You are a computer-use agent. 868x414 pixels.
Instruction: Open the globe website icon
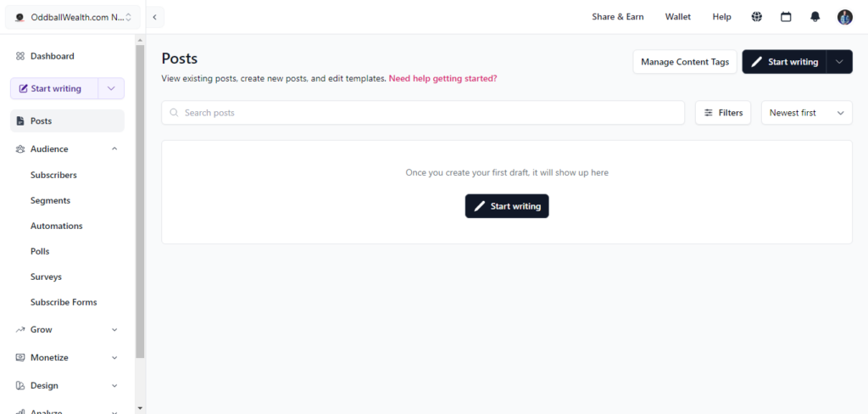tap(757, 17)
